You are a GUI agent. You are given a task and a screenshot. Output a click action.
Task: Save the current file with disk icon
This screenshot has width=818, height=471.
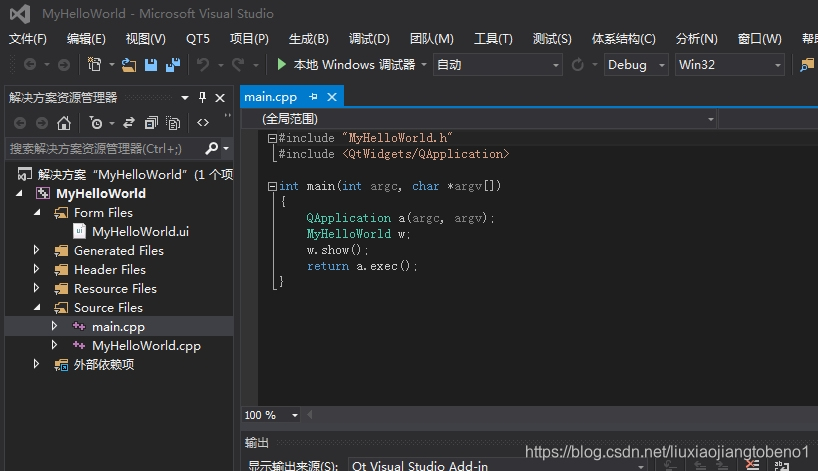[151, 65]
